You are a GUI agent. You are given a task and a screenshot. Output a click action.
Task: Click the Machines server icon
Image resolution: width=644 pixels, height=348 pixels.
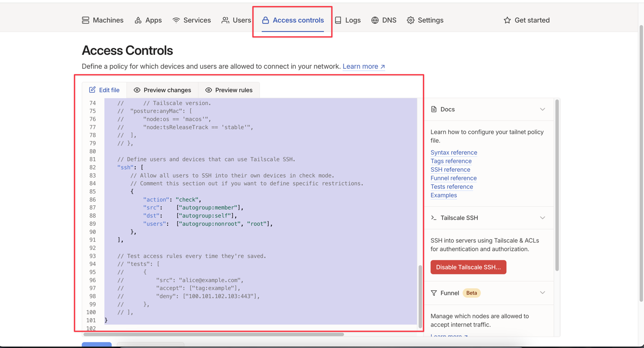pyautogui.click(x=86, y=20)
